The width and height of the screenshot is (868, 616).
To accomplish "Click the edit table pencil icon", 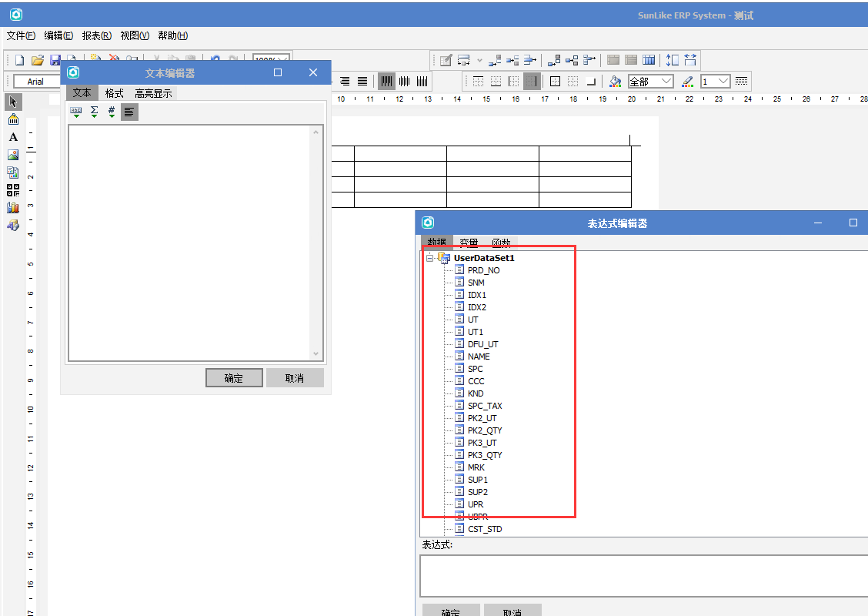I will [x=446, y=60].
